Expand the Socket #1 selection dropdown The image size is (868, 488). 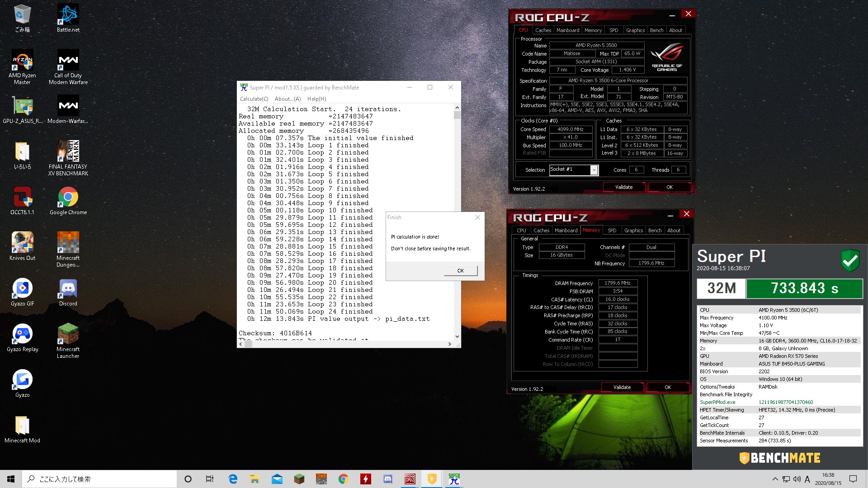[594, 170]
